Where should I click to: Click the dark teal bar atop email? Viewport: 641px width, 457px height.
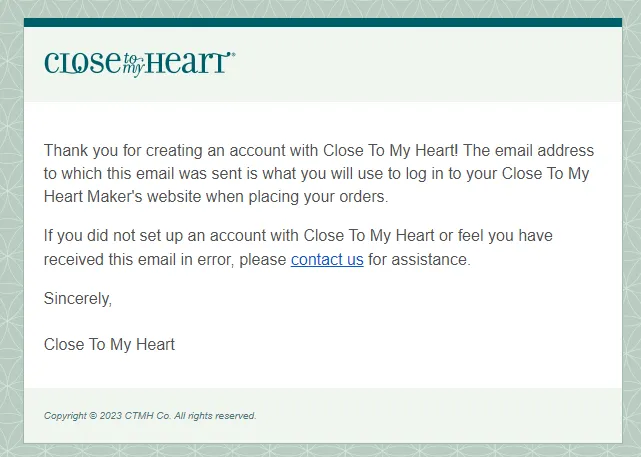323,22
